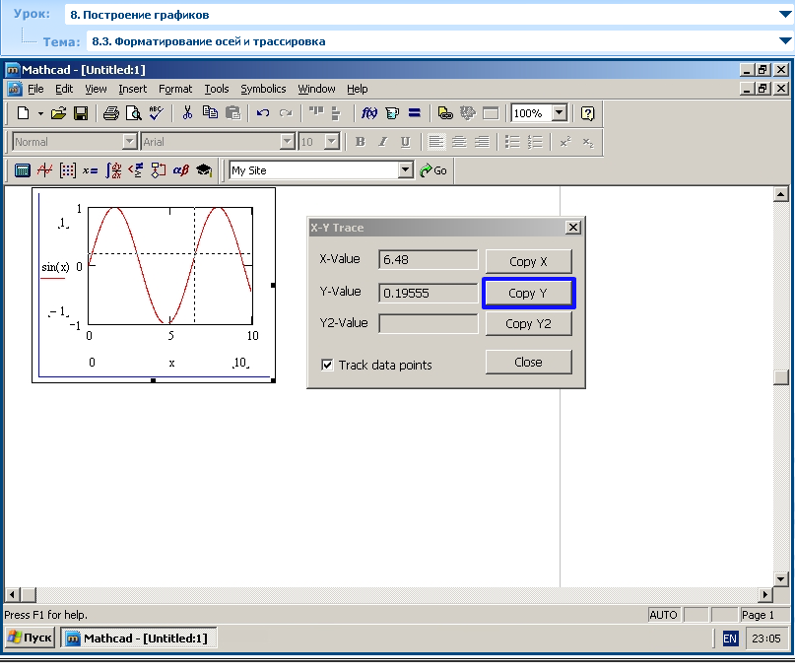Open the Symbolic keyword graduation-cap palette
The image size is (795, 672).
click(x=204, y=170)
